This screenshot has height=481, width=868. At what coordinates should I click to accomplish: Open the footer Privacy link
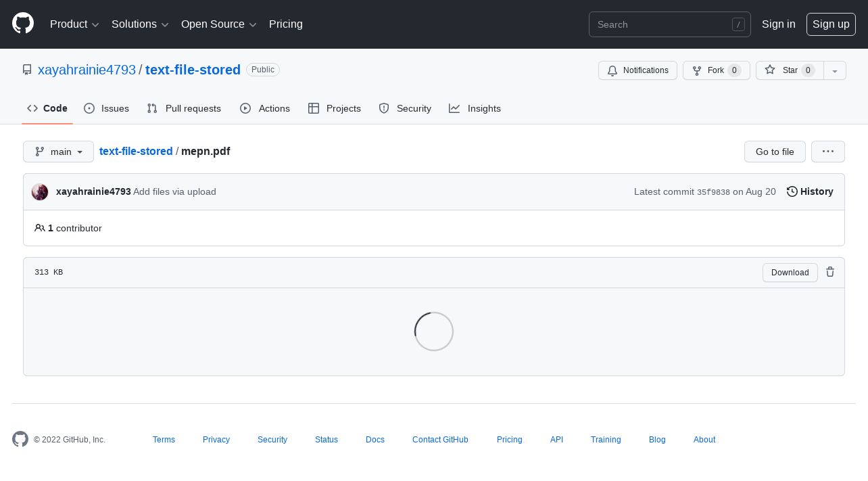click(x=216, y=440)
